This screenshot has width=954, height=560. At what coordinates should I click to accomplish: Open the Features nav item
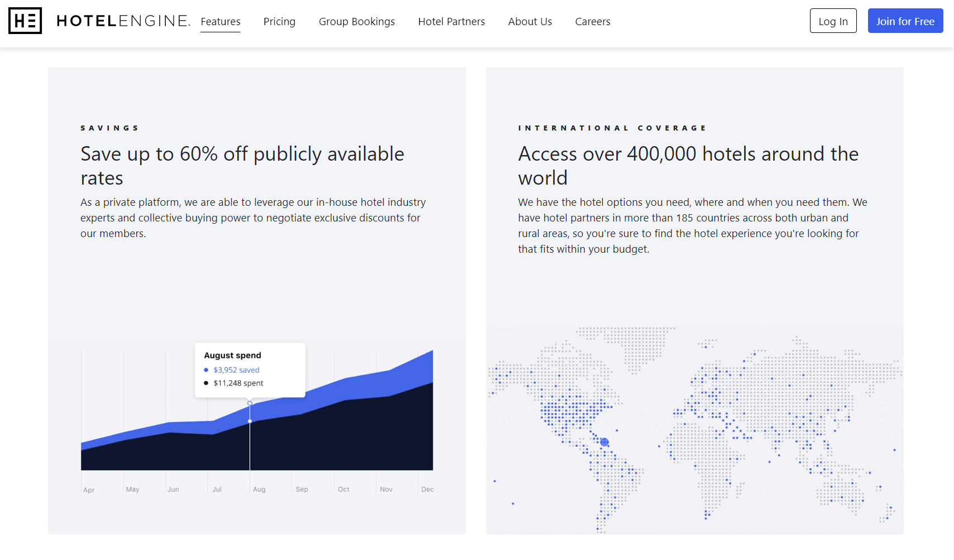[x=220, y=22]
